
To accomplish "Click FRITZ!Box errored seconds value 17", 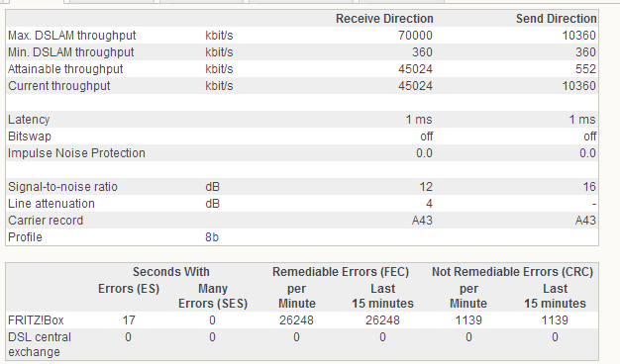I will pyautogui.click(x=129, y=320).
